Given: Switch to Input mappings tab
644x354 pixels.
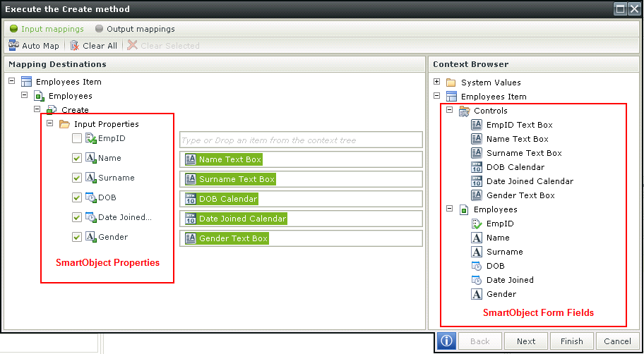Looking at the screenshot, I should pos(47,29).
